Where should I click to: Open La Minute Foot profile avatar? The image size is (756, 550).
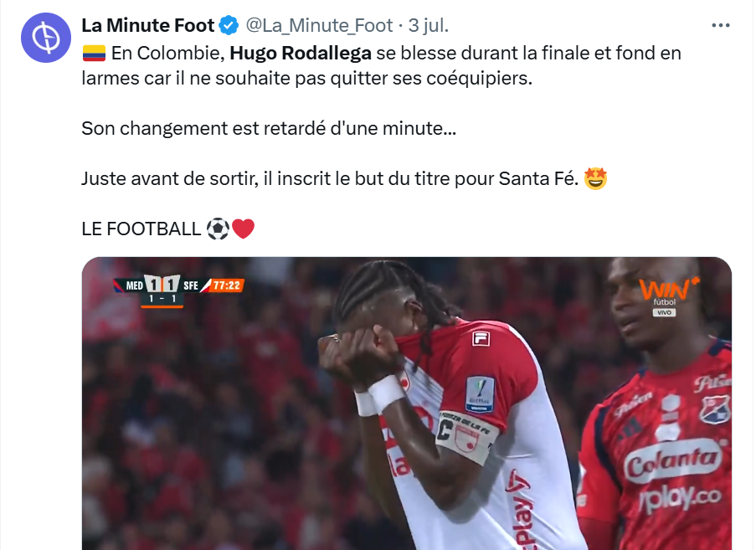point(46,38)
